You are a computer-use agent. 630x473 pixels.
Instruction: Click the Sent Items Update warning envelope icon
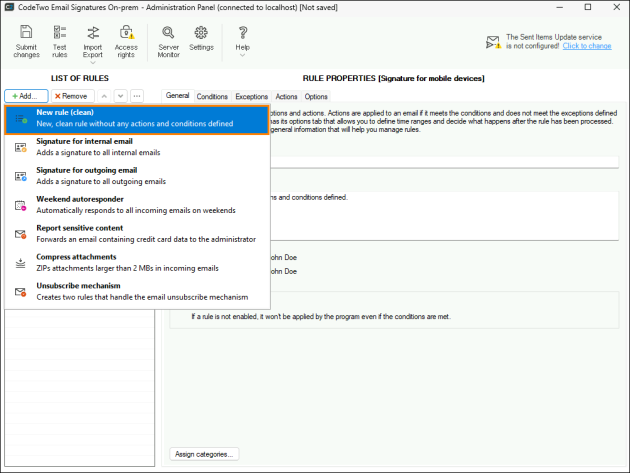tap(493, 42)
